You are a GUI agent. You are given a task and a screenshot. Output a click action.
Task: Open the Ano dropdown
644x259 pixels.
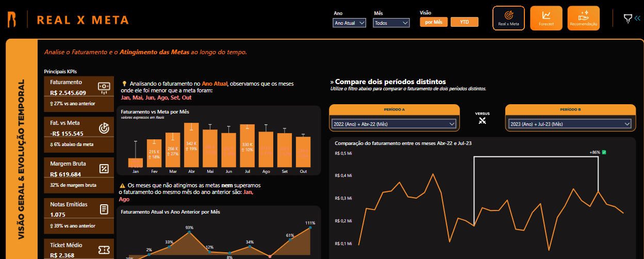[x=350, y=23]
